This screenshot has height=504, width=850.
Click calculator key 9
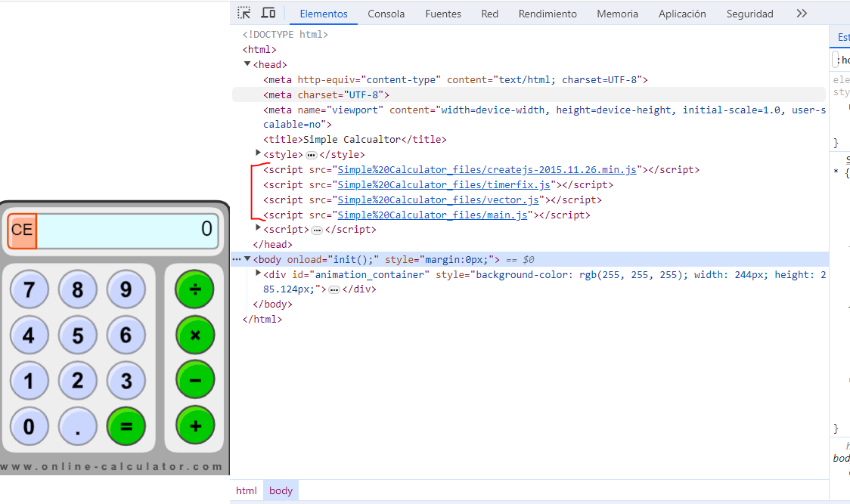pos(126,289)
